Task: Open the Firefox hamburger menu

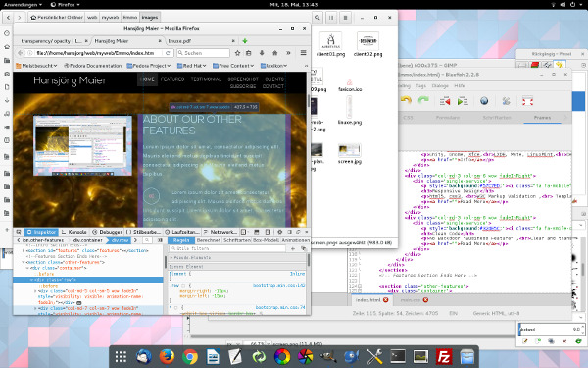Action: (x=304, y=53)
